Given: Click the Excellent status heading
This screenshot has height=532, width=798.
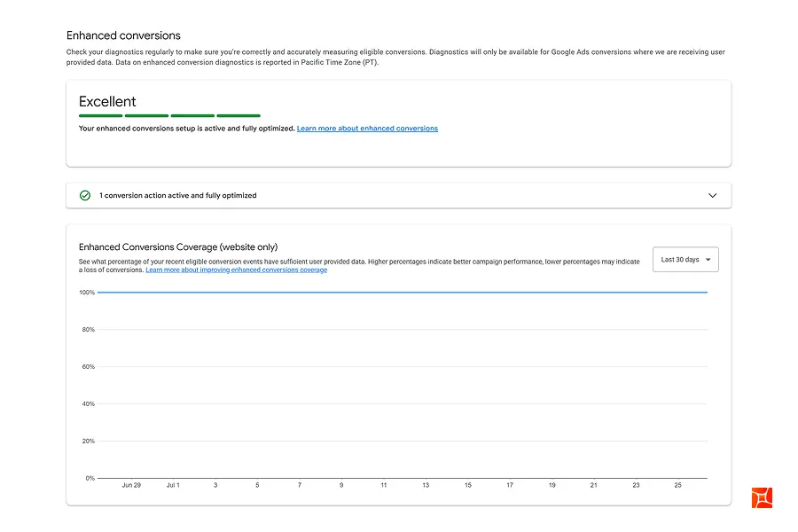Looking at the screenshot, I should [x=107, y=101].
